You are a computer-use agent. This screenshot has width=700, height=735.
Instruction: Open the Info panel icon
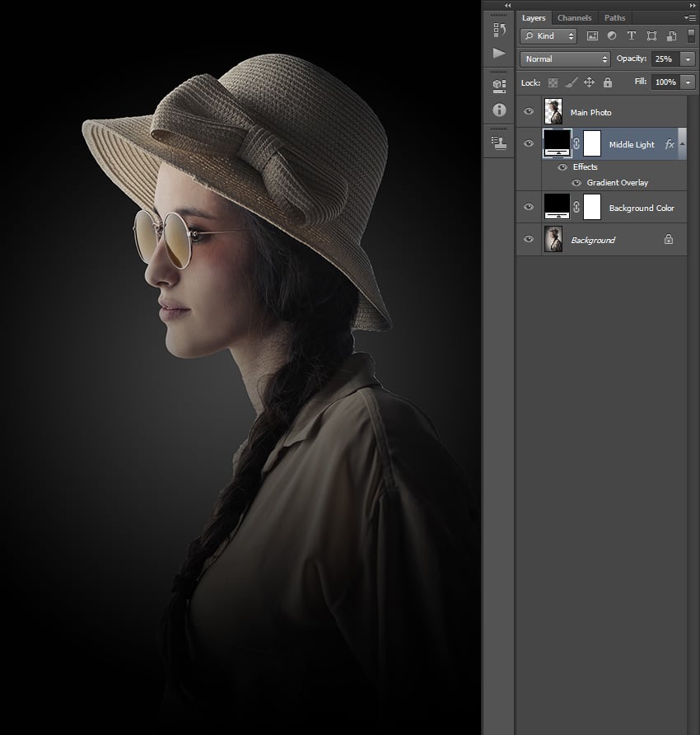[x=499, y=109]
